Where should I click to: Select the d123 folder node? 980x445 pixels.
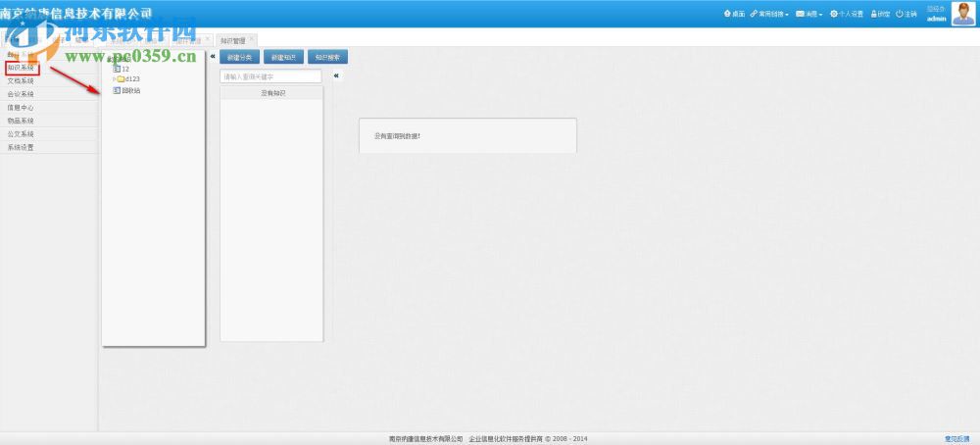128,79
